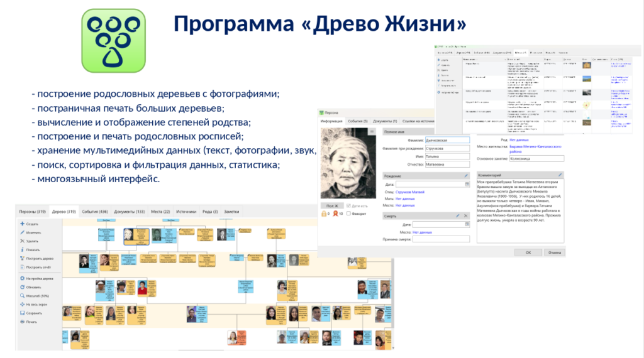Open the birth date calendar picker

click(467, 185)
